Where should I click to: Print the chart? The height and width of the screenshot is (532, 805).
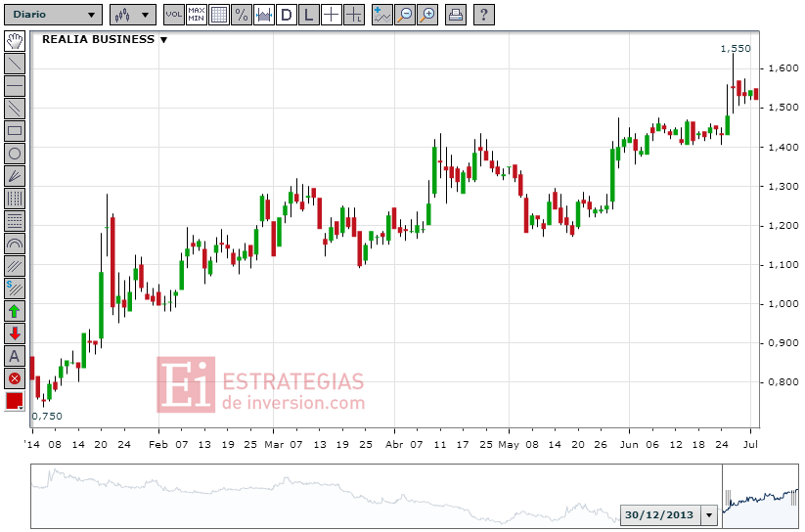(456, 15)
